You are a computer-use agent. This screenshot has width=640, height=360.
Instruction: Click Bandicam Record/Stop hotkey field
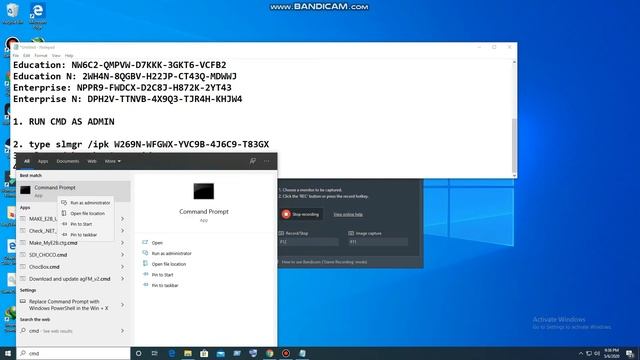(x=309, y=242)
